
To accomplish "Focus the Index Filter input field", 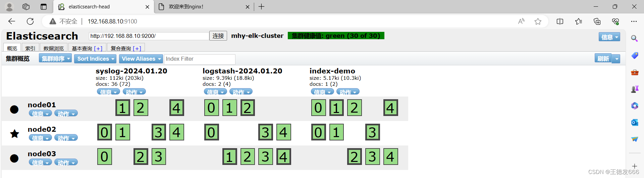I will pos(200,59).
